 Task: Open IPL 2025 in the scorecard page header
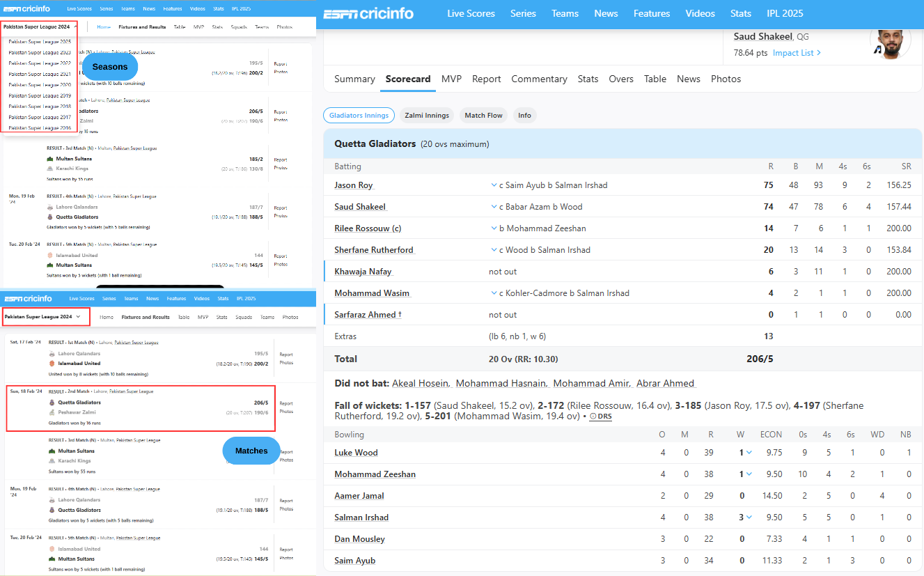[785, 13]
